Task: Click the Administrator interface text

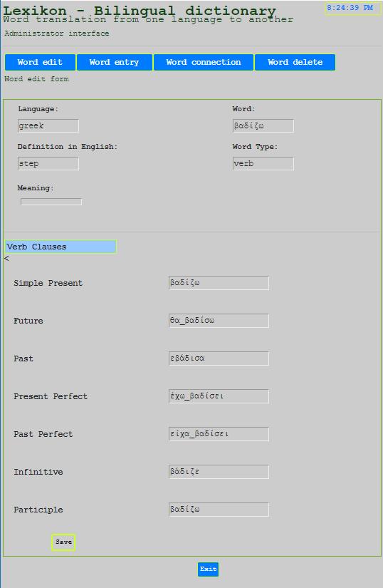Action: (57, 33)
